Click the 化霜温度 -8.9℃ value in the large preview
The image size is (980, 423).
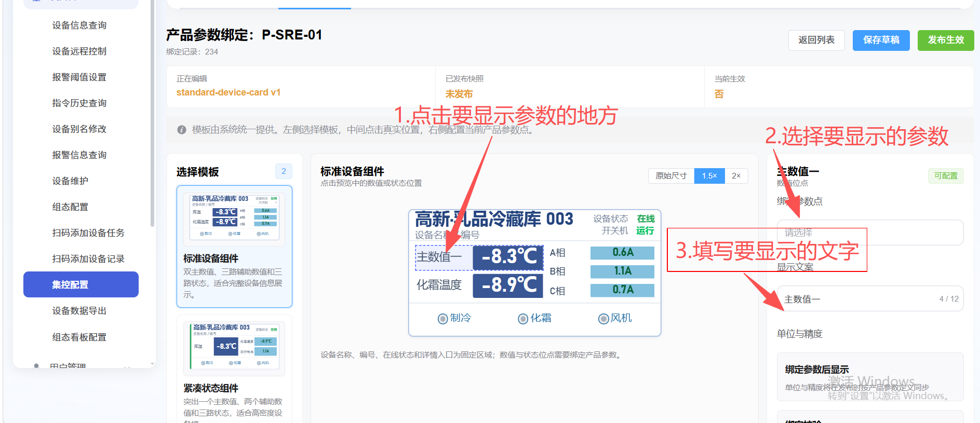coord(508,285)
